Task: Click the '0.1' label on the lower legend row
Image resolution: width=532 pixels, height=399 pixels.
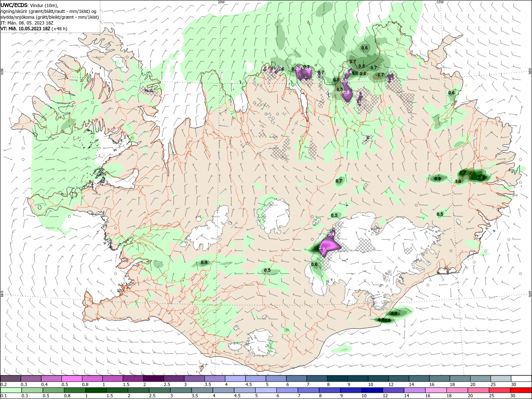Action: (4, 396)
